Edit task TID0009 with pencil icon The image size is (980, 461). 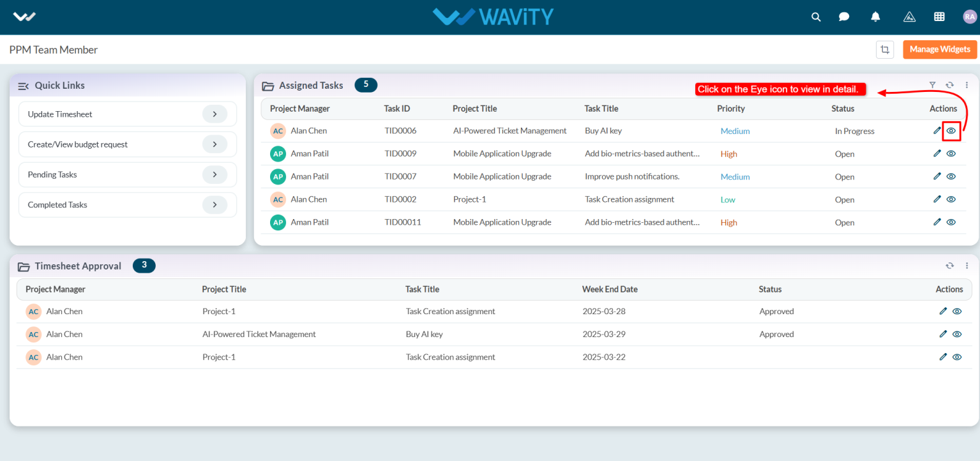937,153
